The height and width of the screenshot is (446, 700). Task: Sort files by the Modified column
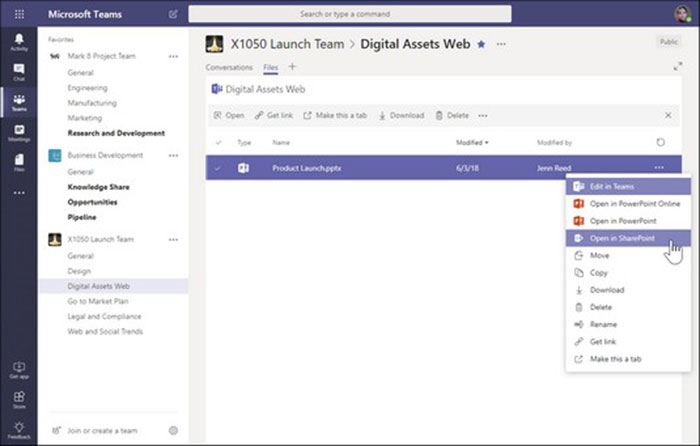click(x=471, y=143)
